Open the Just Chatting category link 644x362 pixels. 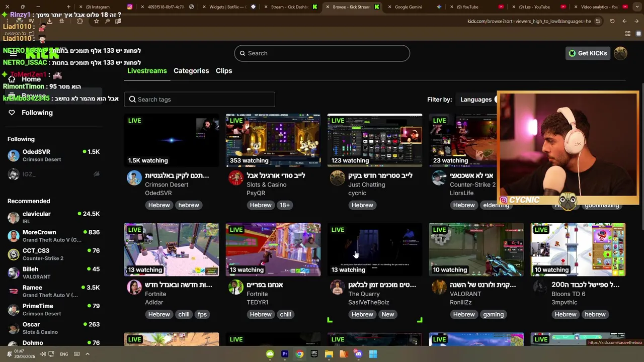[x=366, y=185]
